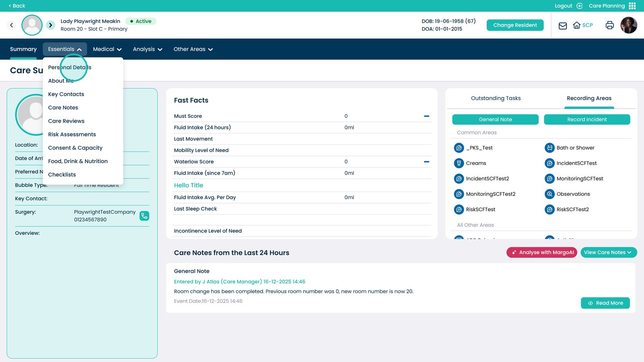The height and width of the screenshot is (362, 644).
Task: Click the printer icon in header
Action: tap(609, 25)
